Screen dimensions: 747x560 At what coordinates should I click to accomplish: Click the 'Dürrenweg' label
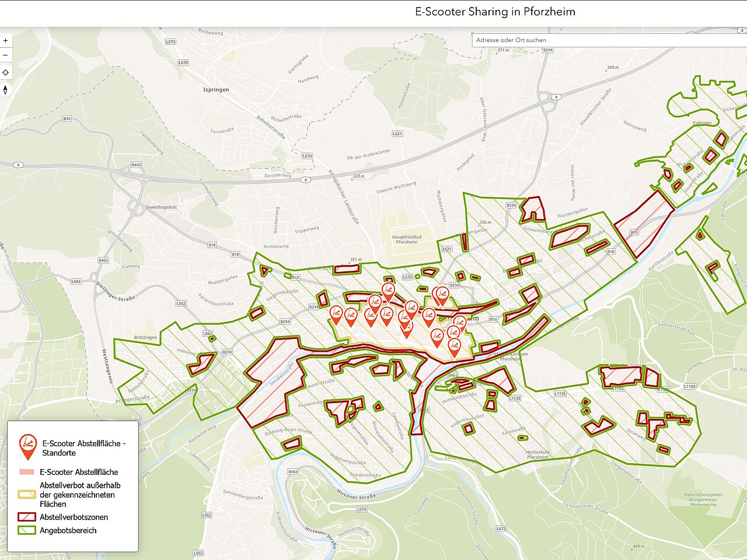[635, 126]
